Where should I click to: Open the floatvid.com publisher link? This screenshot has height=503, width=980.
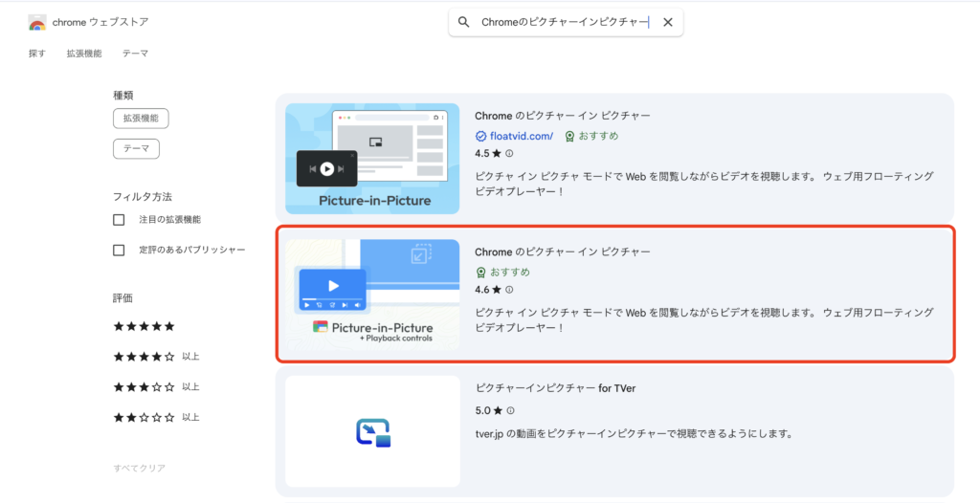522,136
